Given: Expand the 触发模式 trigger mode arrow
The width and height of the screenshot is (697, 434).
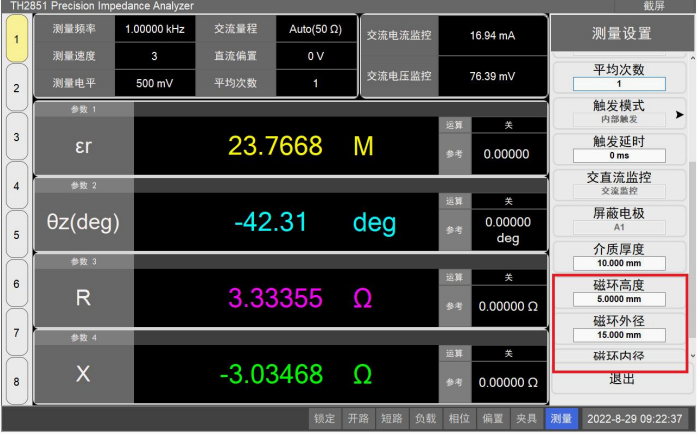Looking at the screenshot, I should [680, 114].
